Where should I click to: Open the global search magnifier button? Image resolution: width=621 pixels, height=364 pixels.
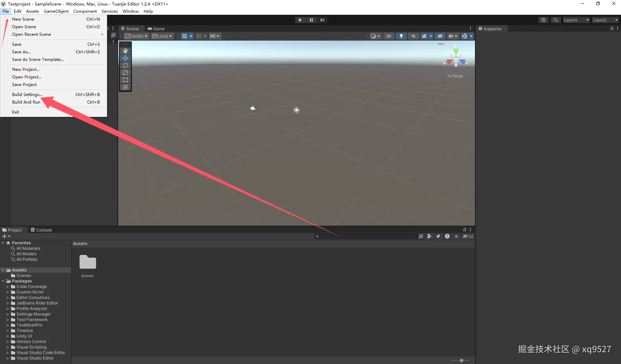(556, 20)
